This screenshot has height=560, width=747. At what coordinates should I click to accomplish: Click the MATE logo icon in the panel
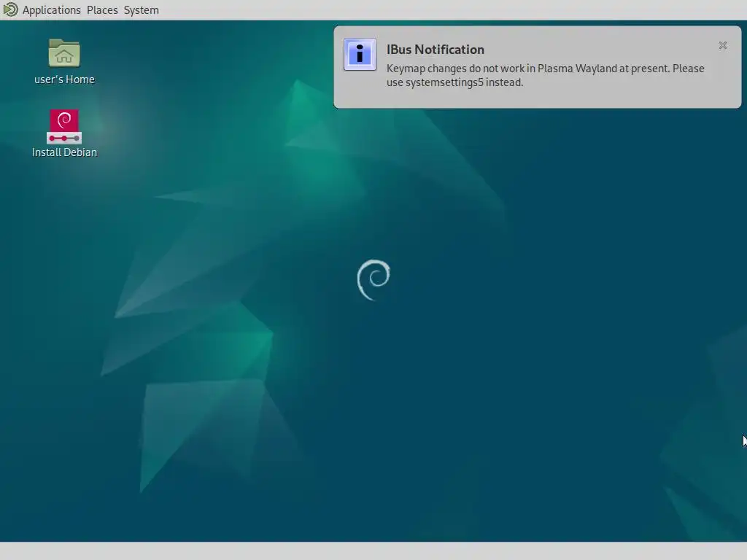(x=10, y=9)
